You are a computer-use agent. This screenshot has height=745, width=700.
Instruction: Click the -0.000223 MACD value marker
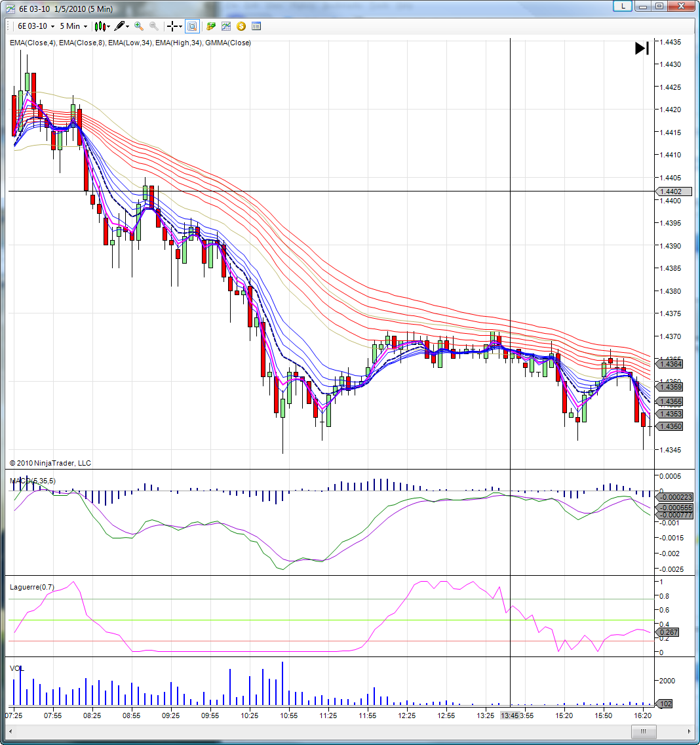pyautogui.click(x=674, y=497)
